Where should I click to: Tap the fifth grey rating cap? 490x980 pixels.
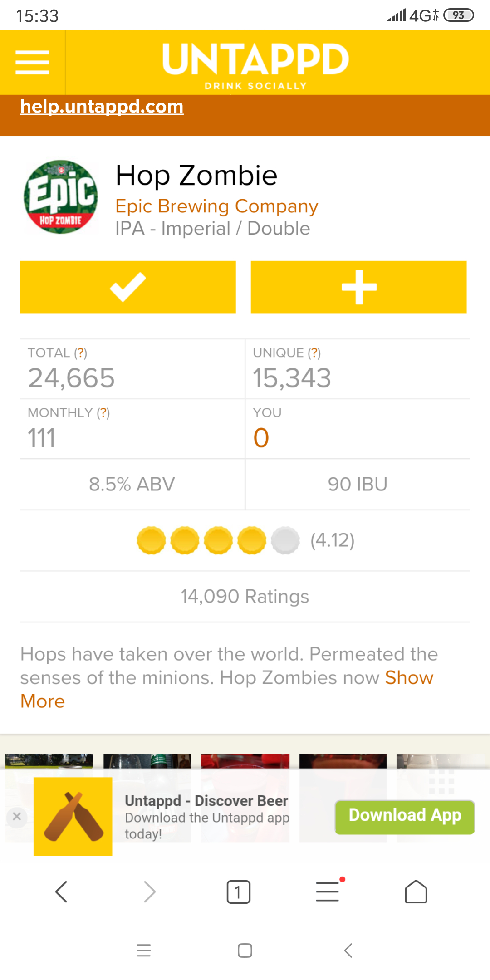285,540
